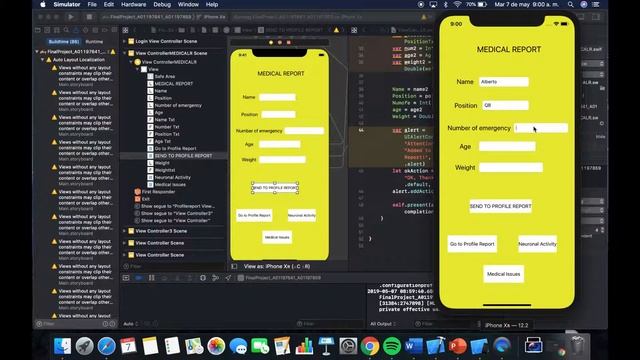Open the Trash in the Dock
The image size is (640, 360).
pos(578,346)
